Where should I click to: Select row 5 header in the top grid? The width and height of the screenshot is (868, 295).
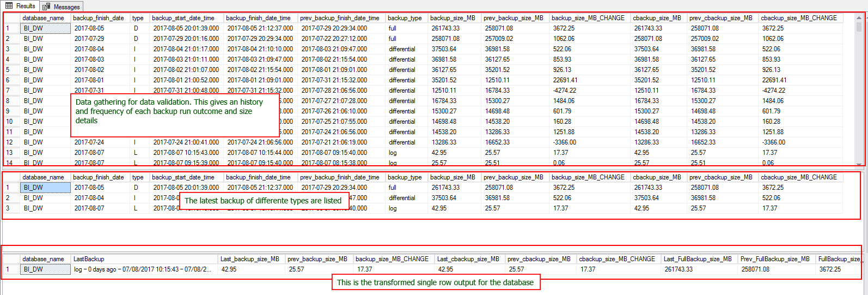point(8,70)
